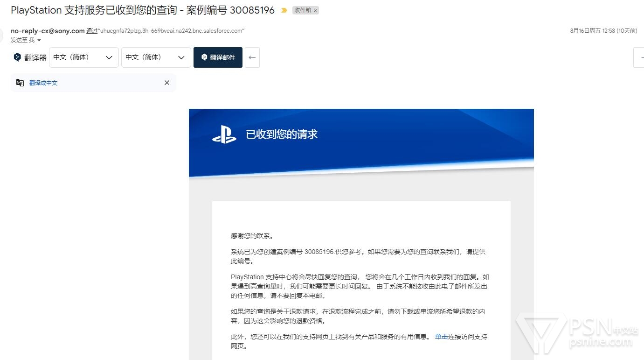The height and width of the screenshot is (360, 644).
Task: Open the first 中文（简体）source language dropdown
Action: pyautogui.click(x=84, y=57)
